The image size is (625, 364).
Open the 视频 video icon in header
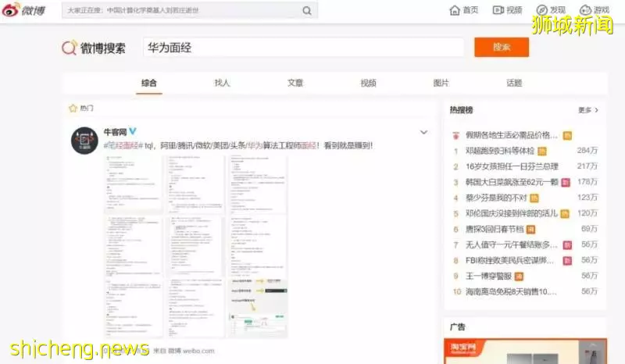click(498, 10)
